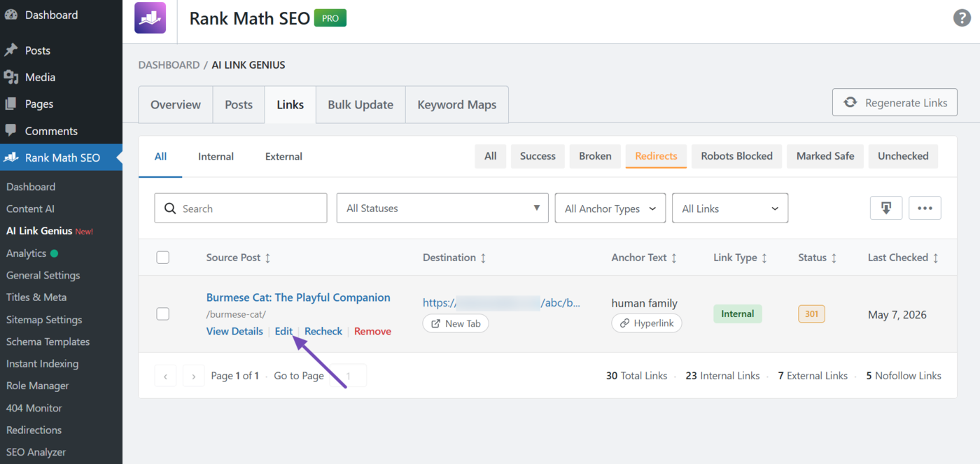Open the destination URL link
The height and width of the screenshot is (464, 980).
coord(502,303)
